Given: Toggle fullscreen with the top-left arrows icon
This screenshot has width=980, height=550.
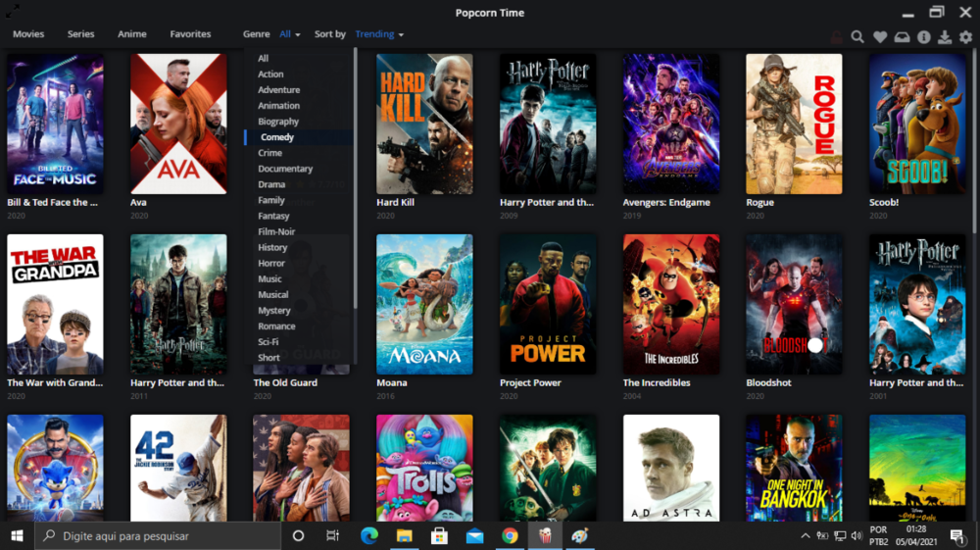Looking at the screenshot, I should pyautogui.click(x=12, y=11).
